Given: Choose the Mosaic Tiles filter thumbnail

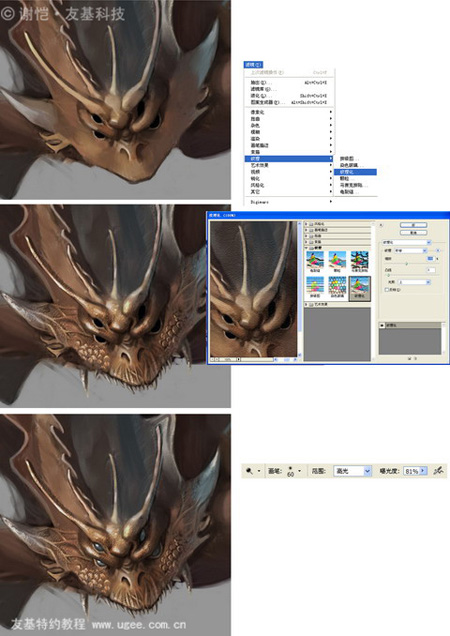Looking at the screenshot, I should (x=360, y=262).
